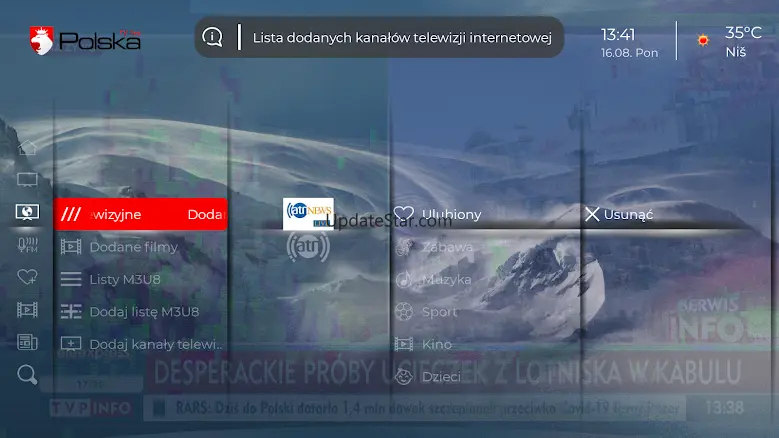Click the Listy M3U8 list icon

click(71, 279)
